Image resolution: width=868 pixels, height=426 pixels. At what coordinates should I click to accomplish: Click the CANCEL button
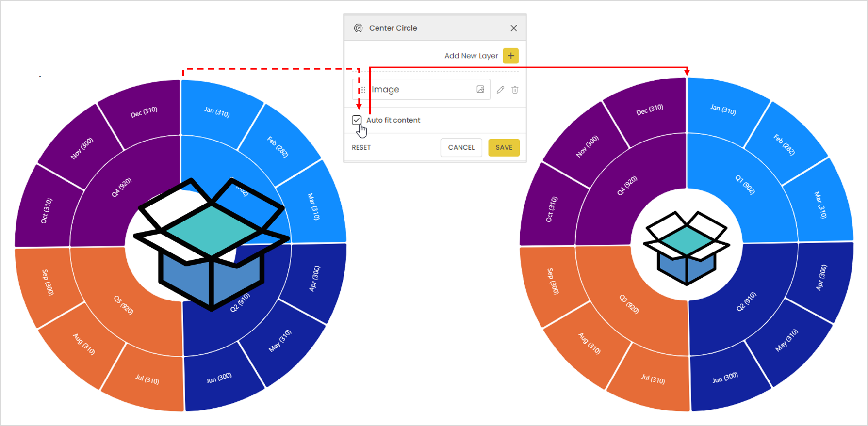(461, 147)
